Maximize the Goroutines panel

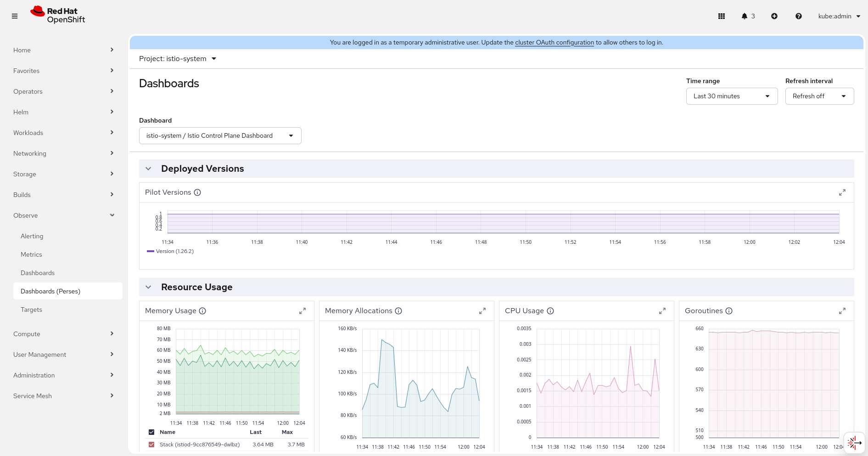(x=842, y=311)
